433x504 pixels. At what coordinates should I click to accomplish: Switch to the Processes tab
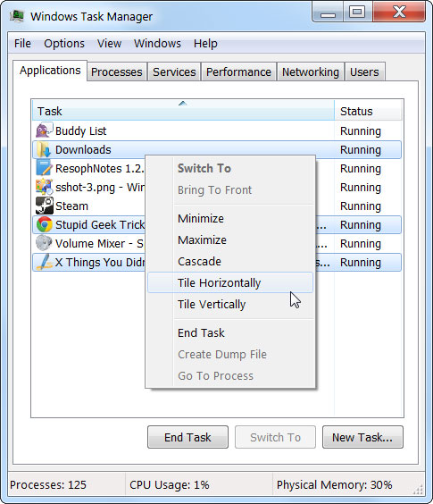(117, 71)
